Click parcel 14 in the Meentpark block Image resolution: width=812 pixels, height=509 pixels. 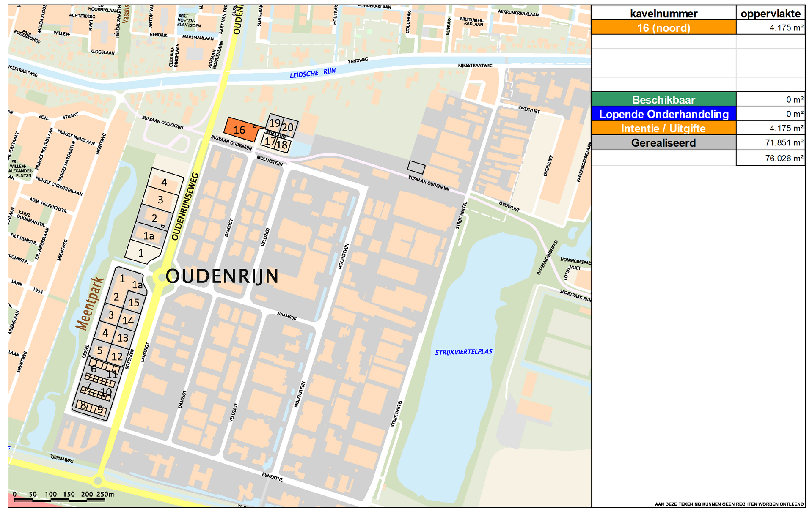(128, 320)
